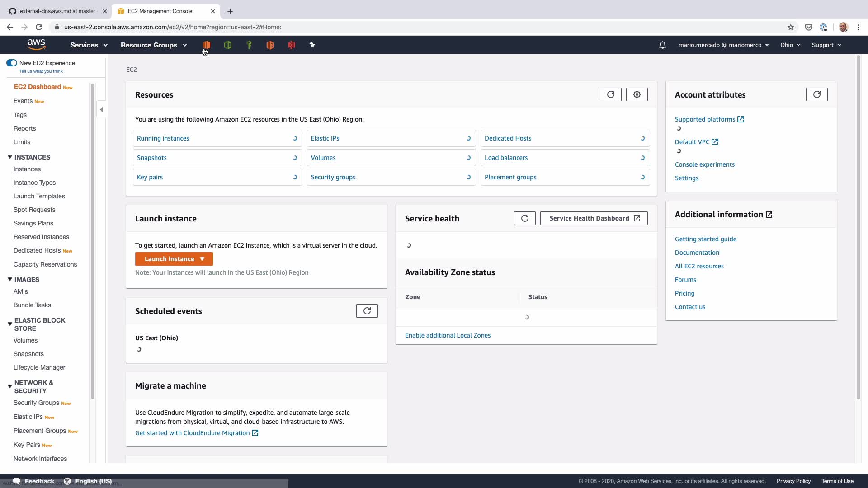Open the Service Health Dashboard
Viewport: 868px width, 488px height.
pyautogui.click(x=594, y=218)
